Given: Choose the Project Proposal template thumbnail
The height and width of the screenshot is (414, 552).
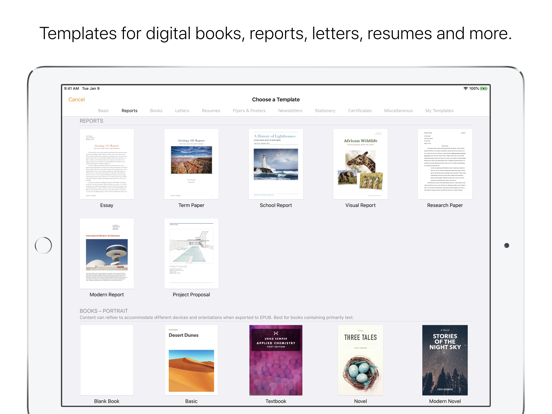Looking at the screenshot, I should [191, 253].
